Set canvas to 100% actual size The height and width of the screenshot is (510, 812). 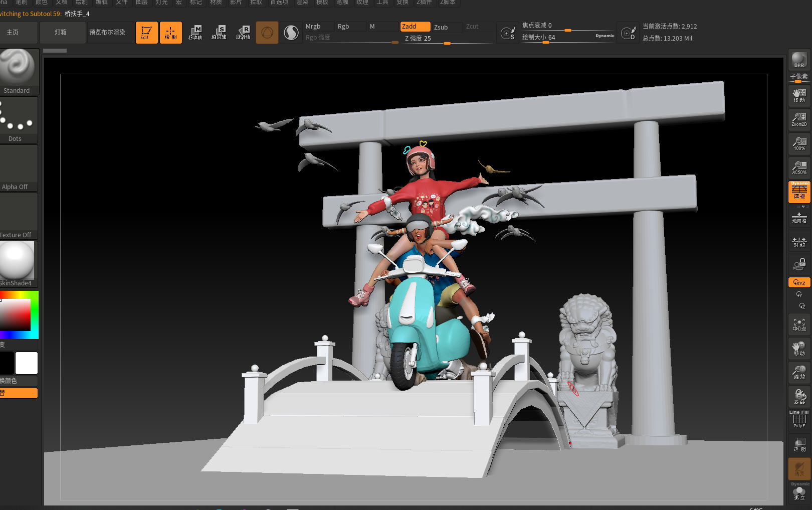[799, 143]
